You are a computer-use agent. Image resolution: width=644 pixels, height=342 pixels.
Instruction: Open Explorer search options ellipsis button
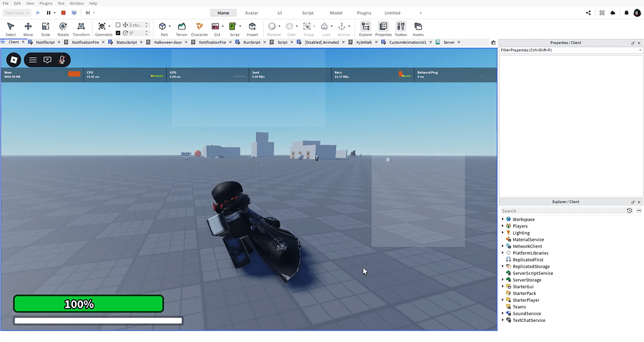click(639, 211)
